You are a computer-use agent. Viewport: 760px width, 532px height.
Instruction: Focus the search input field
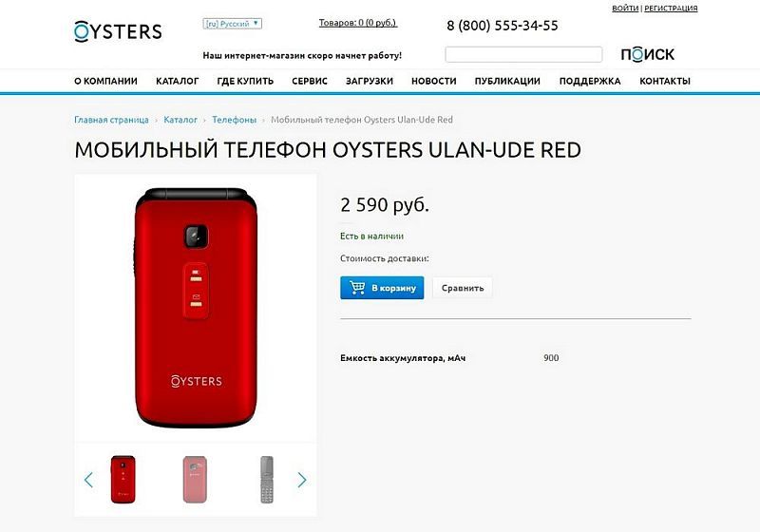click(523, 55)
